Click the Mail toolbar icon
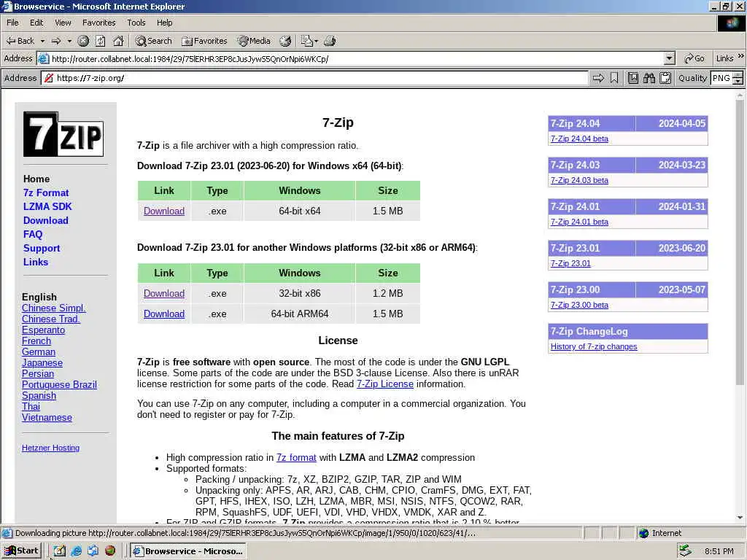747x560 pixels. (x=306, y=41)
